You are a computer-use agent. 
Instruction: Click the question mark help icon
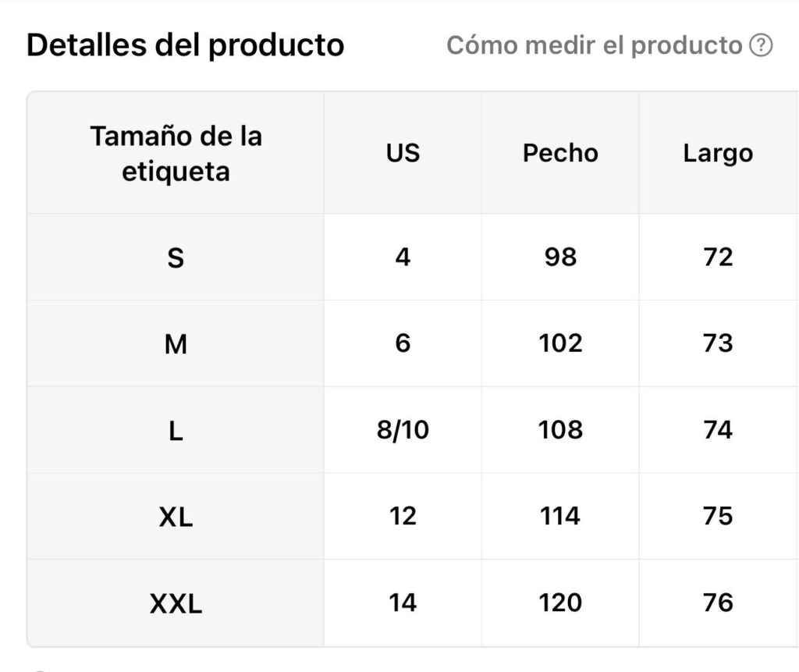click(x=761, y=45)
